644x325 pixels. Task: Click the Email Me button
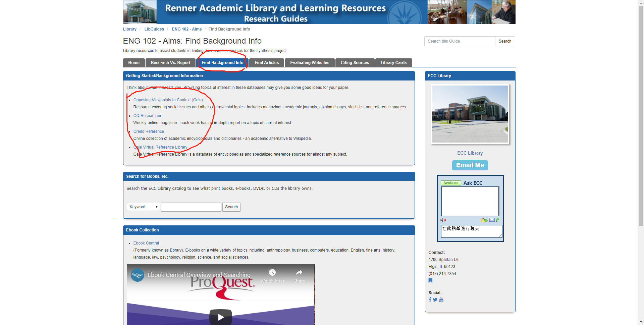pos(470,165)
